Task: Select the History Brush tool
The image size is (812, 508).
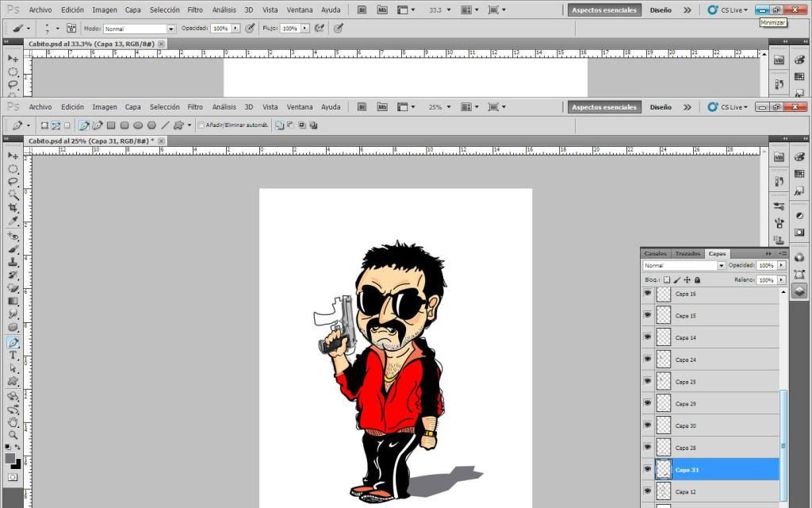Action: coord(13,275)
